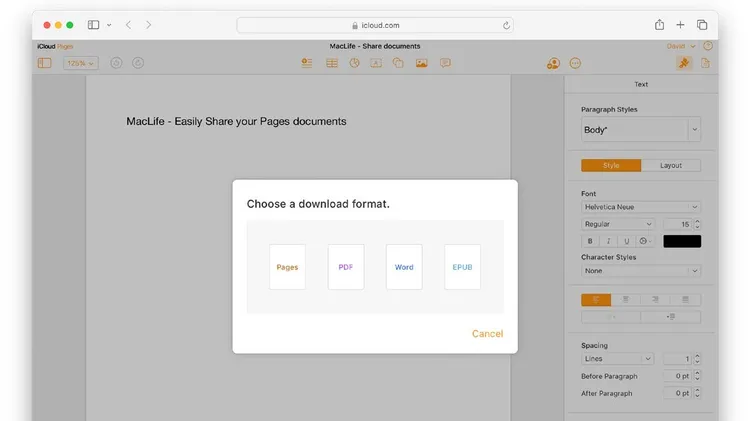Increase the paragraph indent
Screen dimensions: 750x421
(671, 317)
